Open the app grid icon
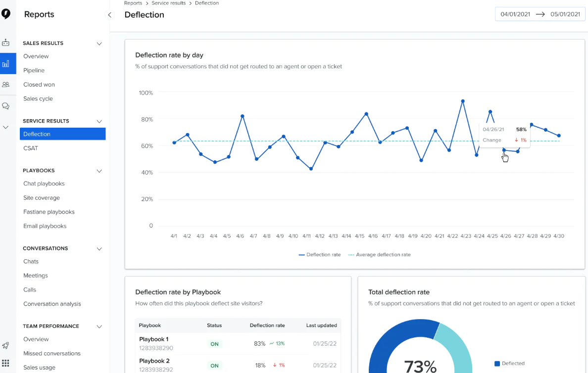The image size is (588, 373). point(5,363)
